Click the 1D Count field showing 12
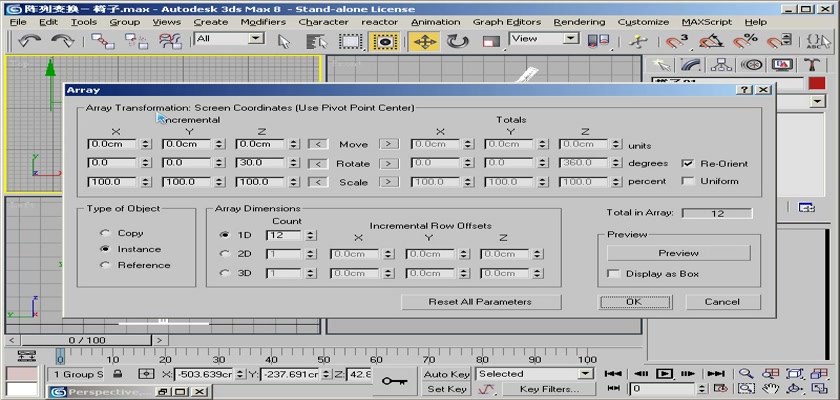This screenshot has height=400, width=840. click(283, 235)
